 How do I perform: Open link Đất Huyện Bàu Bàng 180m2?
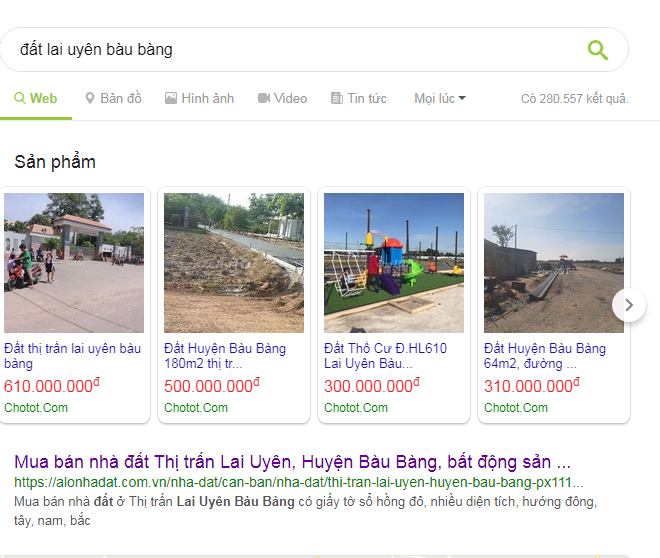(x=225, y=356)
